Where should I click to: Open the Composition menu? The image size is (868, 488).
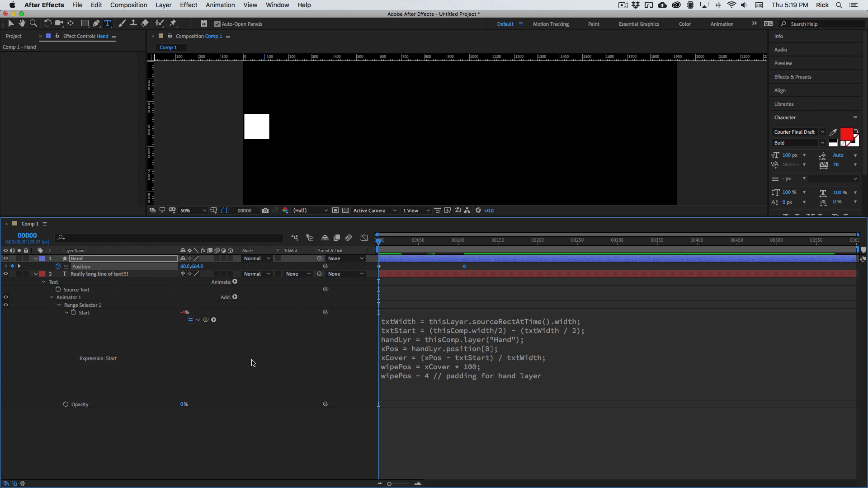(x=128, y=5)
